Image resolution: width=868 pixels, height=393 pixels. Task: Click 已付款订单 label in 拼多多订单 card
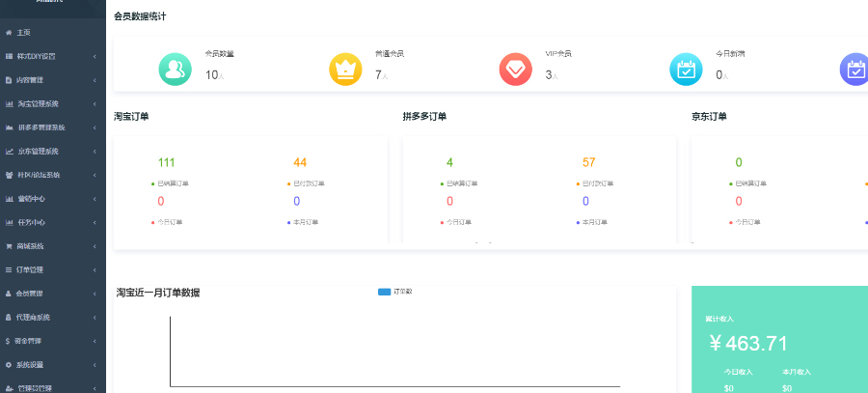point(598,183)
